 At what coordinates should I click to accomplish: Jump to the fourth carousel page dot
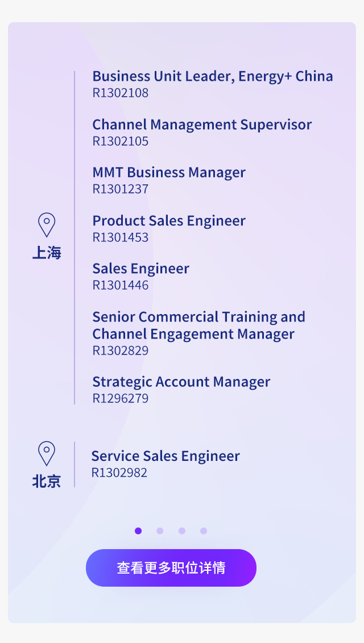coord(204,531)
